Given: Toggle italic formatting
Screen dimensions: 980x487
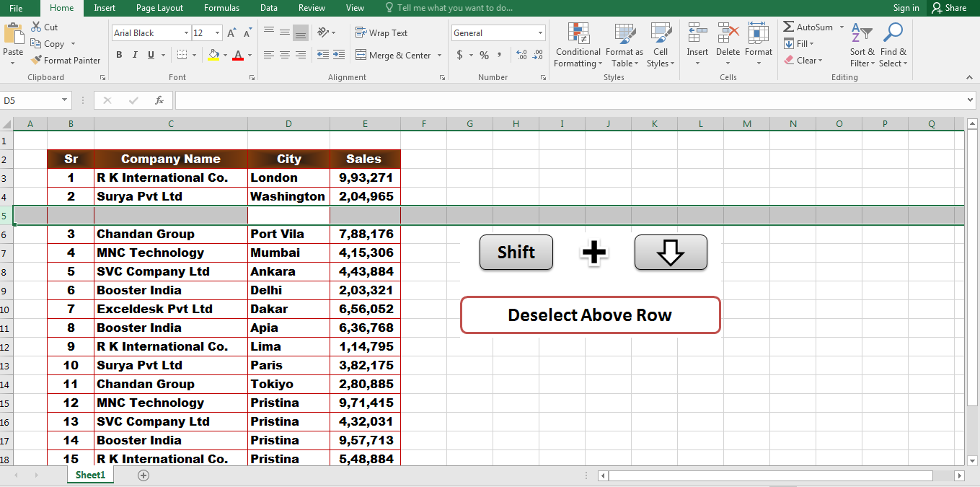Looking at the screenshot, I should [x=134, y=55].
